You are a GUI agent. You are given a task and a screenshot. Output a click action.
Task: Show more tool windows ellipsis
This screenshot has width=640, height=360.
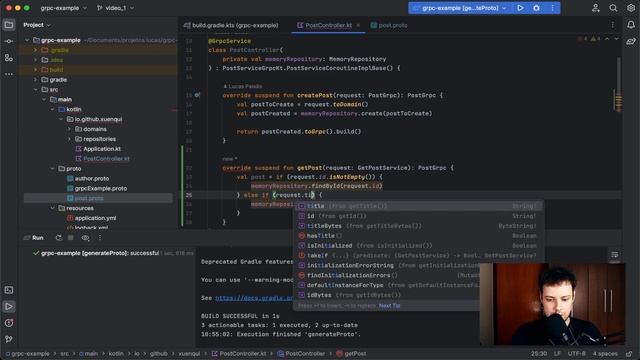click(9, 74)
